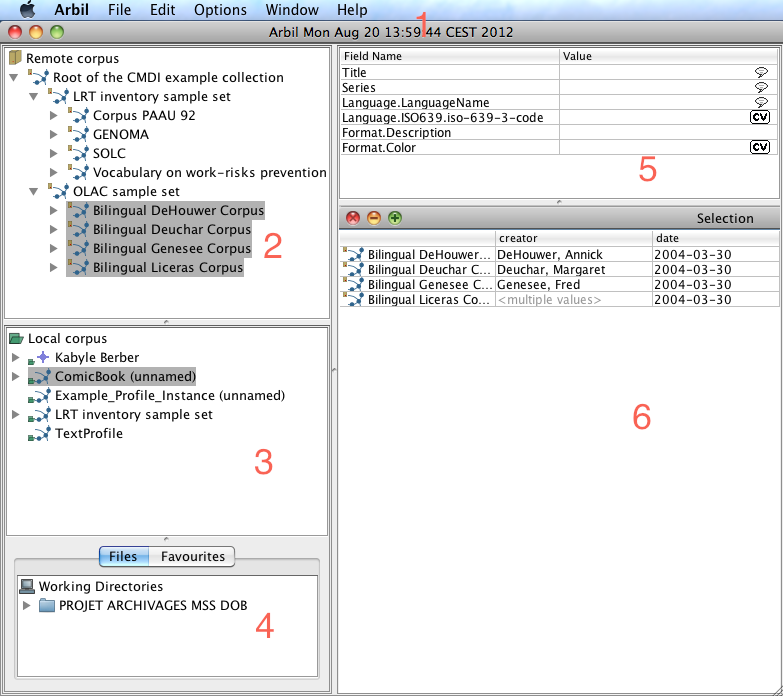Expand the GENOMA node

54,135
